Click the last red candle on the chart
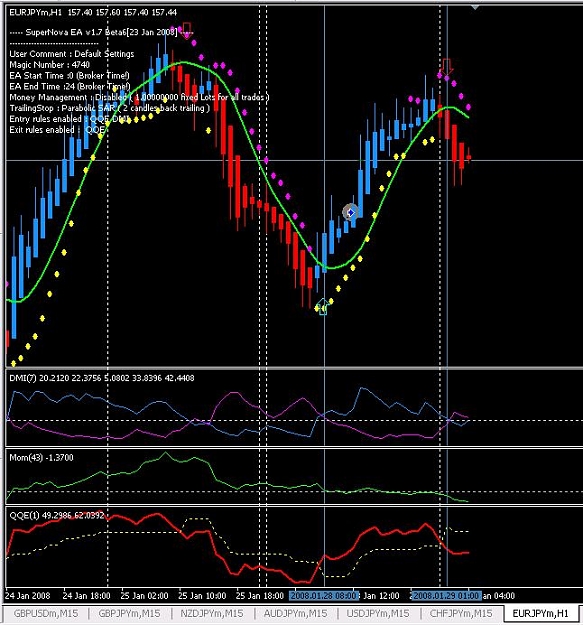The height and width of the screenshot is (625, 583). click(x=469, y=157)
